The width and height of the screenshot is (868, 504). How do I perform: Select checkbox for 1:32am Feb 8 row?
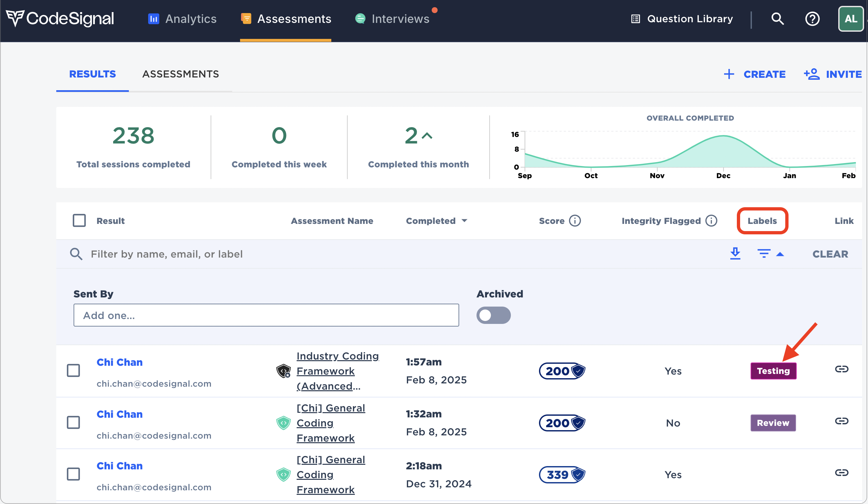click(73, 422)
